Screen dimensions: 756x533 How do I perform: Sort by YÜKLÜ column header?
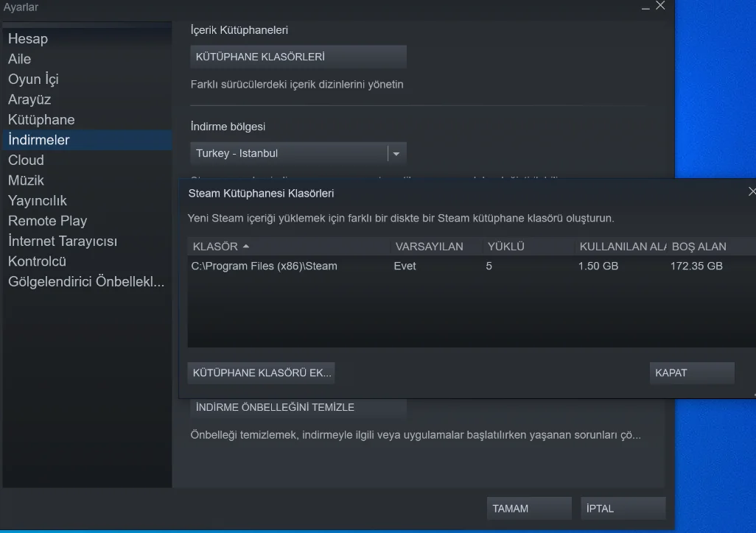point(529,247)
